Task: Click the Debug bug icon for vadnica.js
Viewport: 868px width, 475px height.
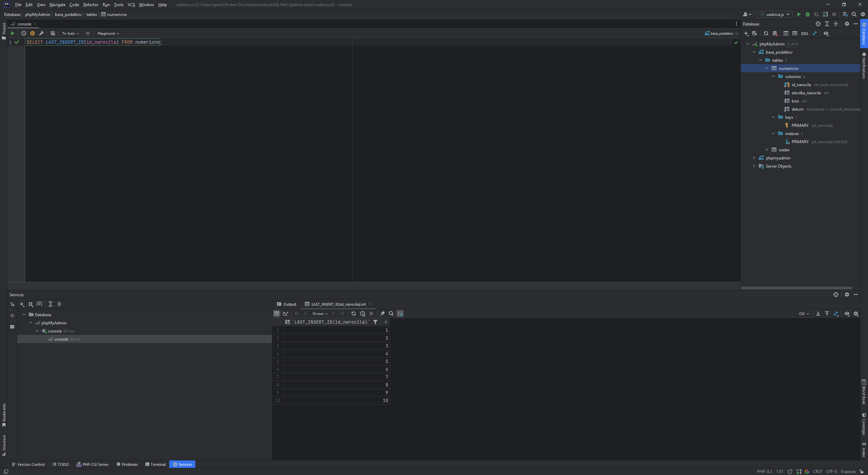Action: click(x=807, y=14)
